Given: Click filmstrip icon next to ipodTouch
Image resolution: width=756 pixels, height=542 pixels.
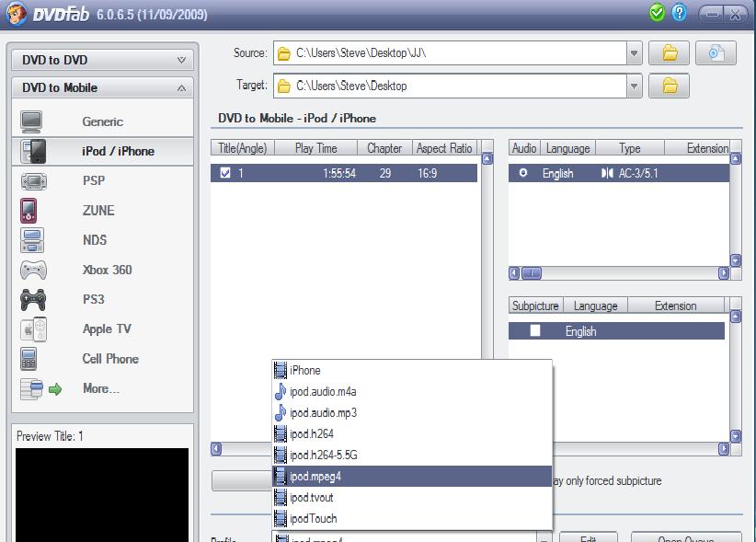Looking at the screenshot, I should [281, 518].
